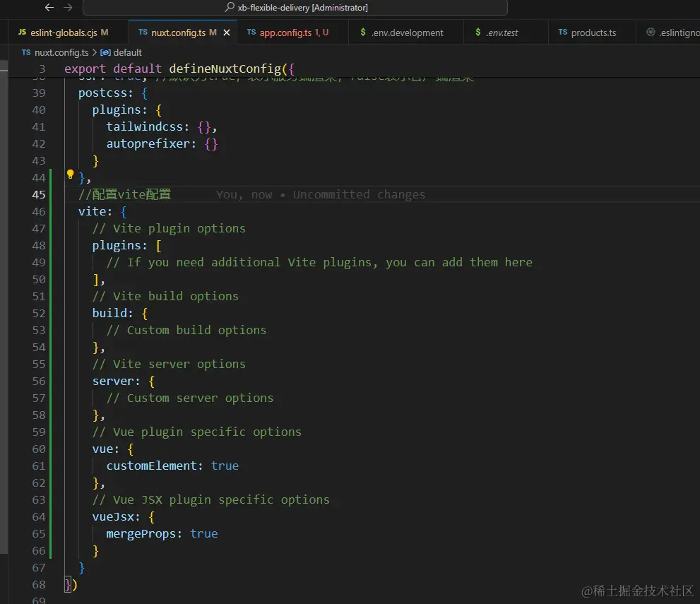Click line number 46 in the gutter
700x604 pixels.
point(39,212)
